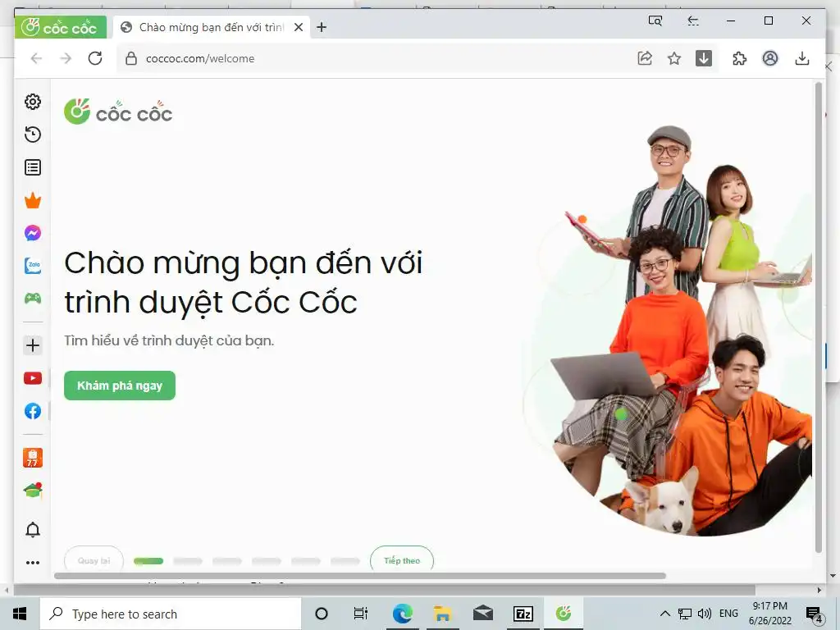Click the tab search icon in title bar
Image resolution: width=840 pixels, height=630 pixels.
coord(655,21)
